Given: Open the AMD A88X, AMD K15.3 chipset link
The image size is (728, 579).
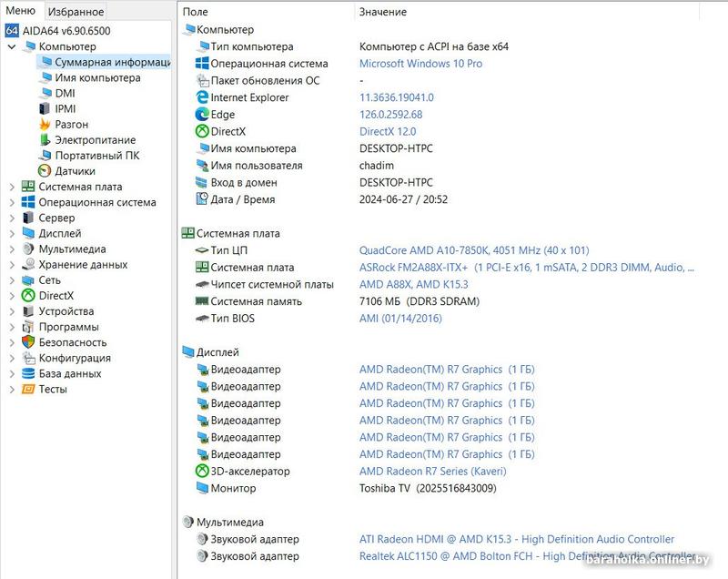Looking at the screenshot, I should [x=414, y=284].
